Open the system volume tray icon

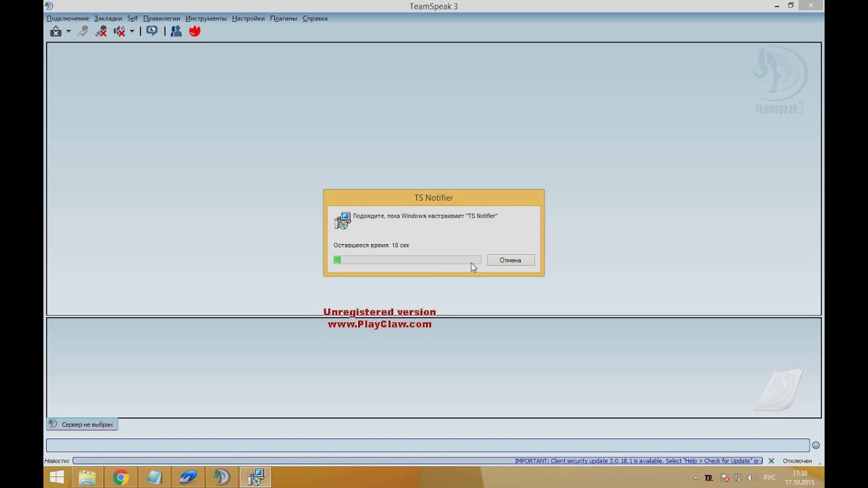751,478
